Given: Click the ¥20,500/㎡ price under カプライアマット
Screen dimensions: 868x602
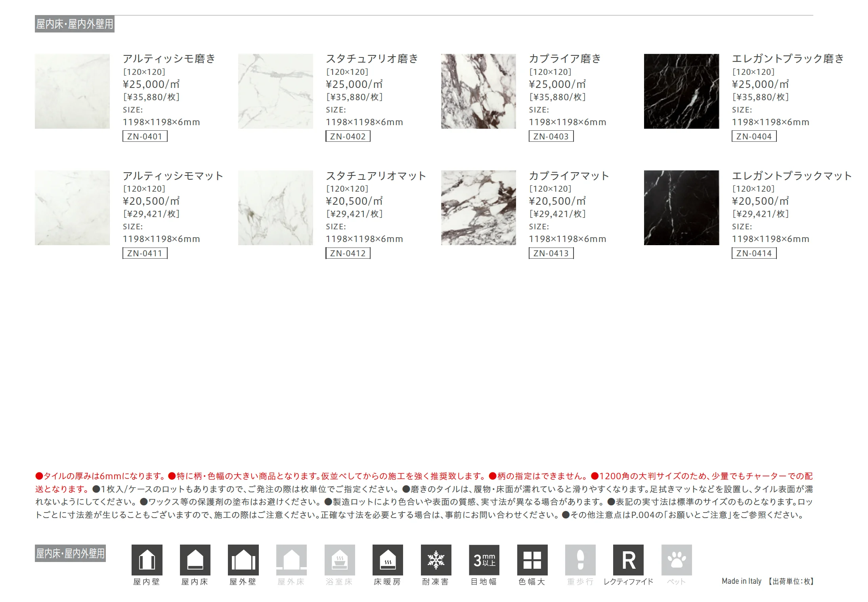Looking at the screenshot, I should coord(557,201).
